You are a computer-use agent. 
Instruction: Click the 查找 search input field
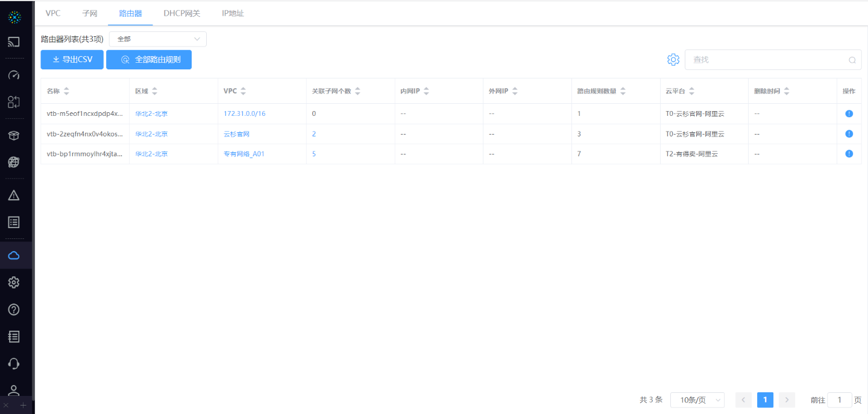(x=769, y=60)
